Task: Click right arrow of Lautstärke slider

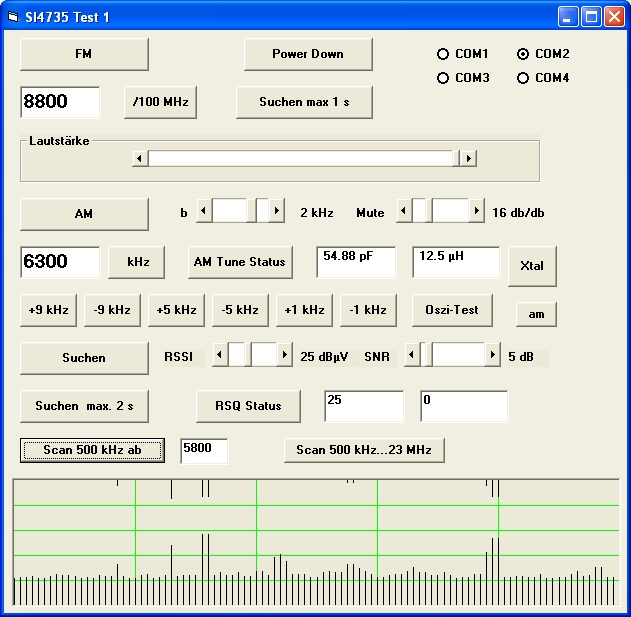Action: [x=467, y=158]
